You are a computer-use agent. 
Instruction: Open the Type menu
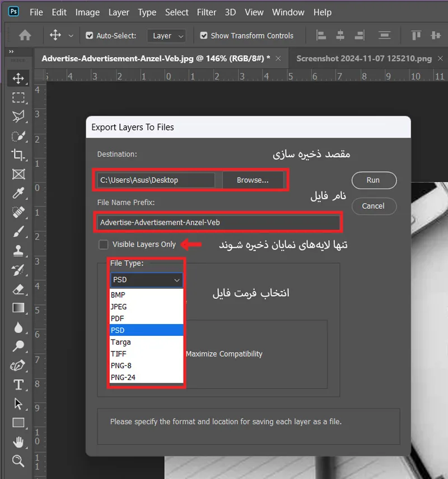coord(147,12)
